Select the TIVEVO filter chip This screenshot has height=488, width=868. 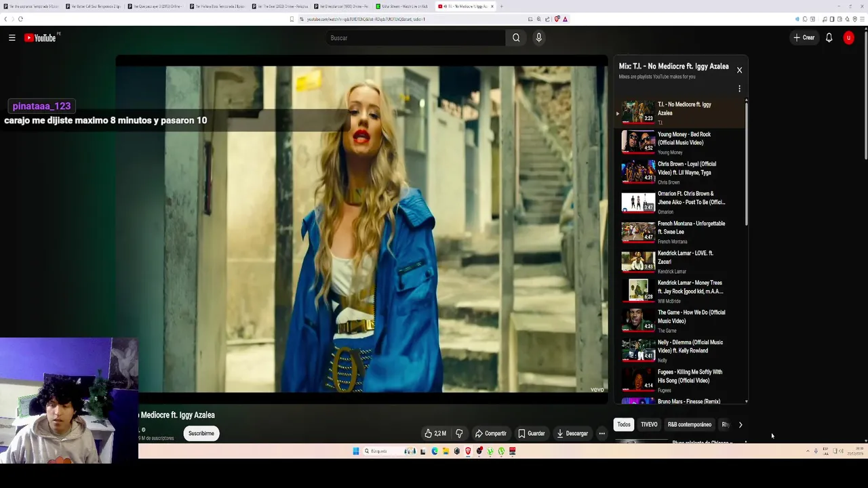pyautogui.click(x=649, y=424)
